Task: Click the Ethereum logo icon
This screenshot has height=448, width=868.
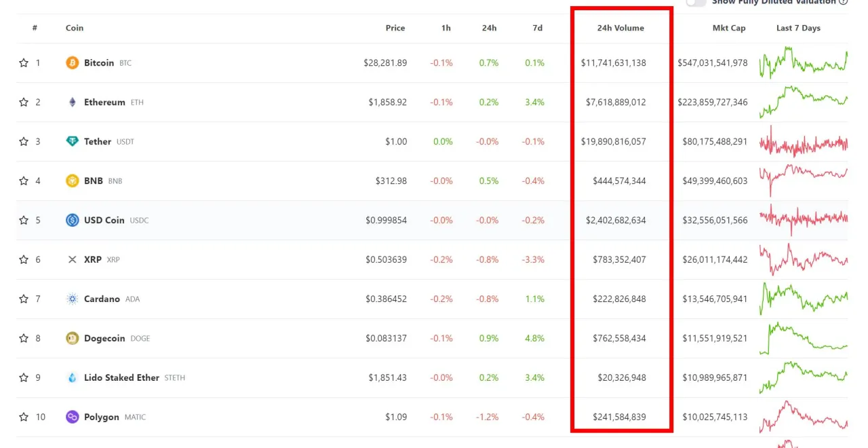Action: (72, 102)
